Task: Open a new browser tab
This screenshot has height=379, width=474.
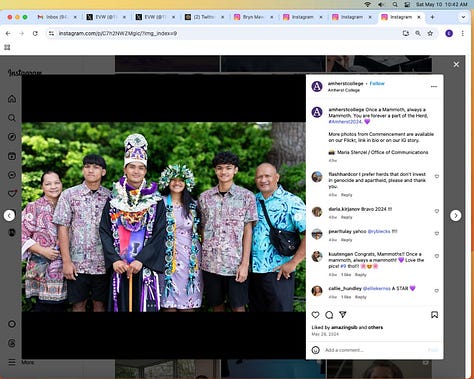Action: (x=432, y=17)
